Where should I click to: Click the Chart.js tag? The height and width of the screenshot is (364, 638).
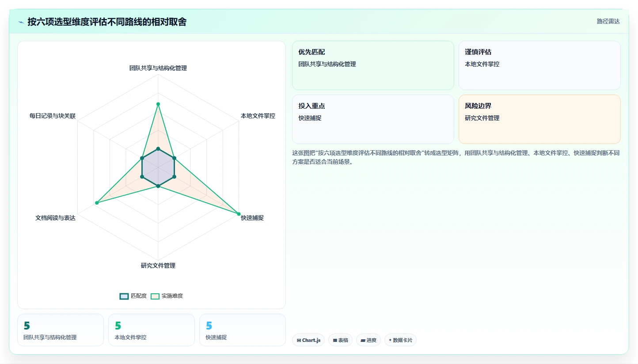click(x=308, y=340)
